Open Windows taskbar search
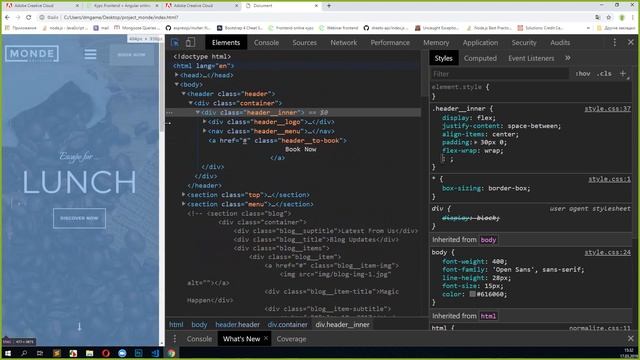This screenshot has height=360, width=640. (x=24, y=353)
